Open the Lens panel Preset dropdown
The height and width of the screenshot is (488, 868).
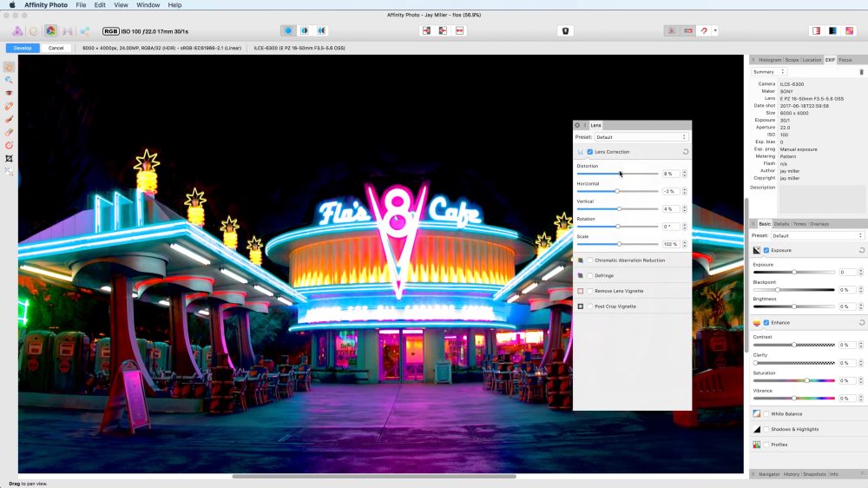click(x=641, y=137)
